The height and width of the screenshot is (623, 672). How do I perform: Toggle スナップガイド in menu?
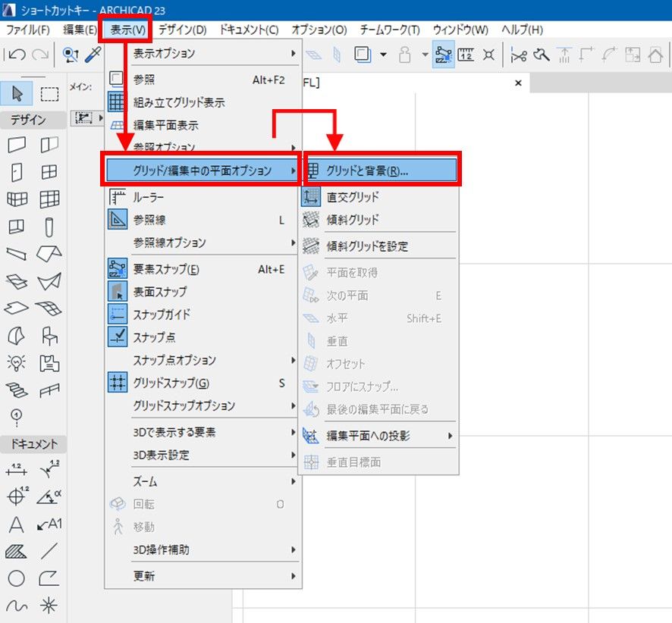pyautogui.click(x=203, y=315)
